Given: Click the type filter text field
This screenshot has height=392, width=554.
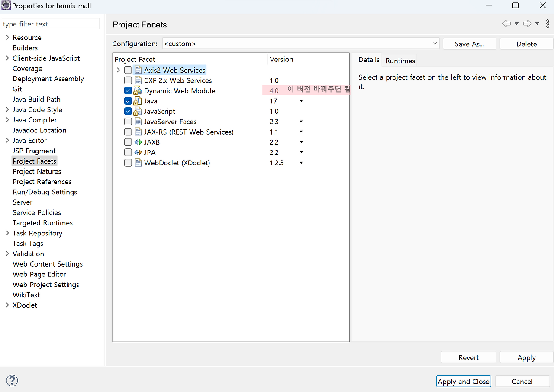Looking at the screenshot, I should [50, 23].
